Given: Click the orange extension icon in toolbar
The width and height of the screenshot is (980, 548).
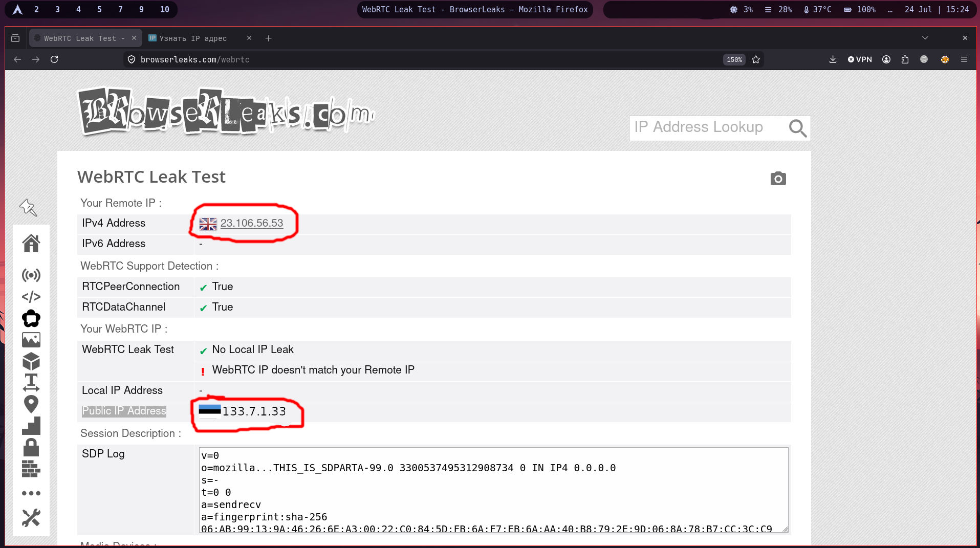Looking at the screenshot, I should (945, 60).
